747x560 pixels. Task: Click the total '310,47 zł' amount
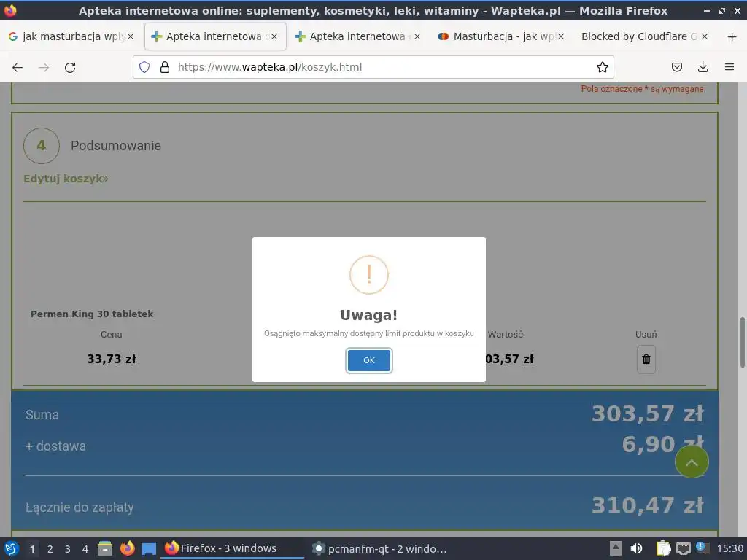[648, 506]
